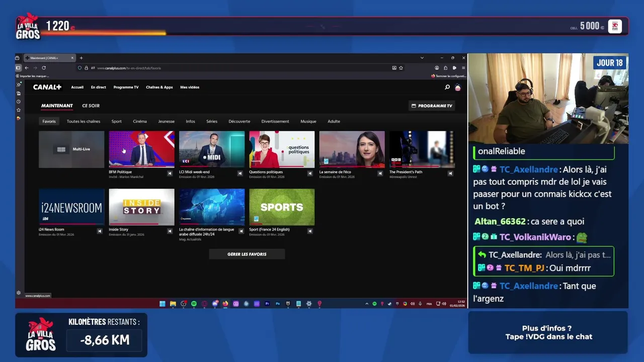Click the browser address bar URL

coord(129,68)
